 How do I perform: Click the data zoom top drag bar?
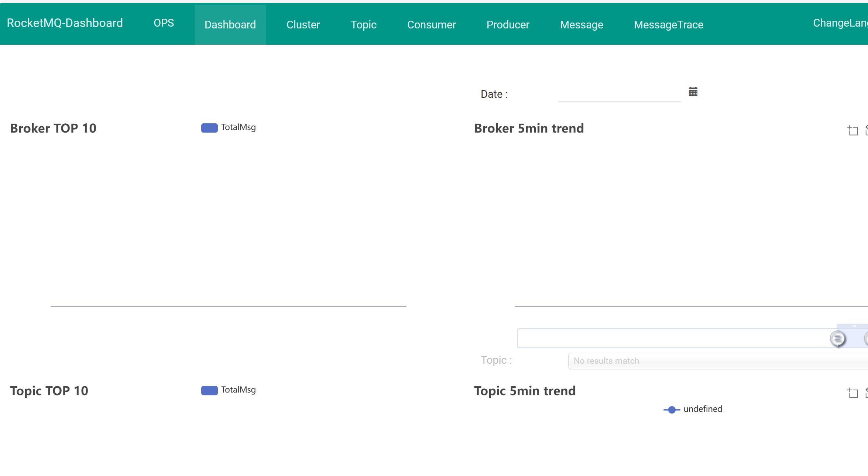point(854,326)
